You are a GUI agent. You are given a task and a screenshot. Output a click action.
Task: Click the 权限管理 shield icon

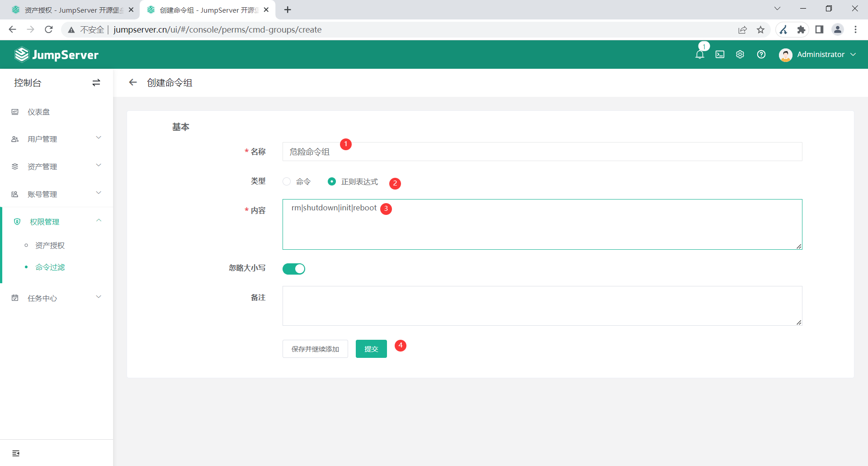(17, 222)
